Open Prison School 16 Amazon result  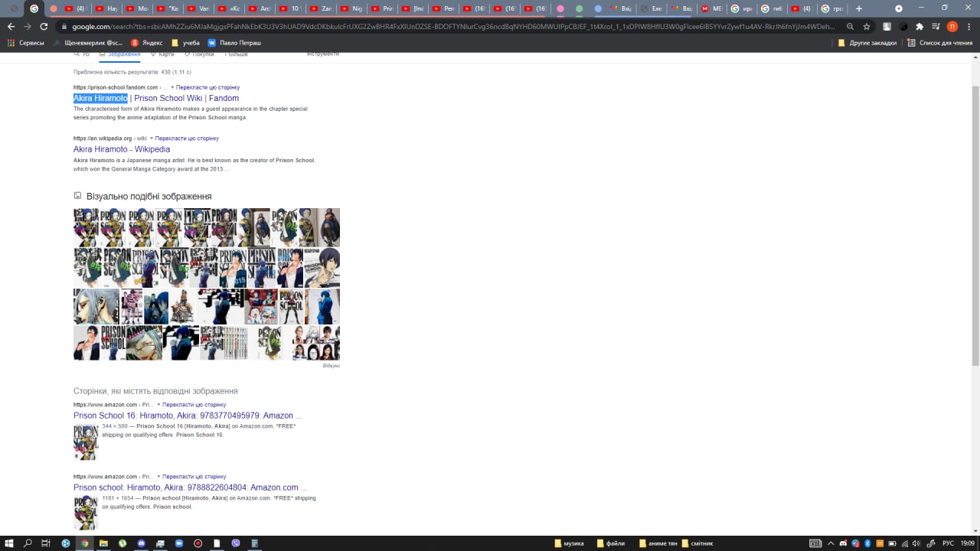tap(188, 416)
